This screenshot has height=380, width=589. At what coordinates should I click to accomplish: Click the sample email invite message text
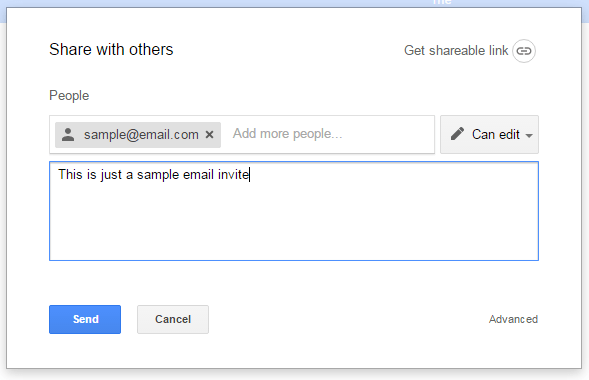point(154,175)
